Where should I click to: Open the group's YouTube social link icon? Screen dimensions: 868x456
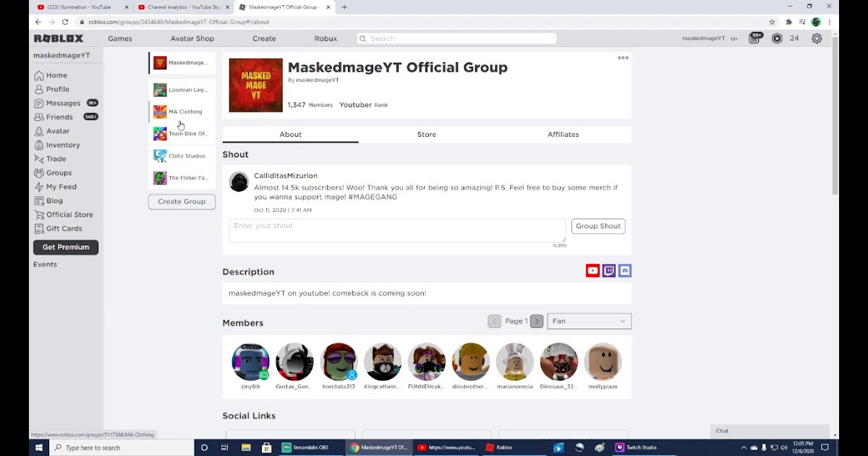tap(592, 271)
